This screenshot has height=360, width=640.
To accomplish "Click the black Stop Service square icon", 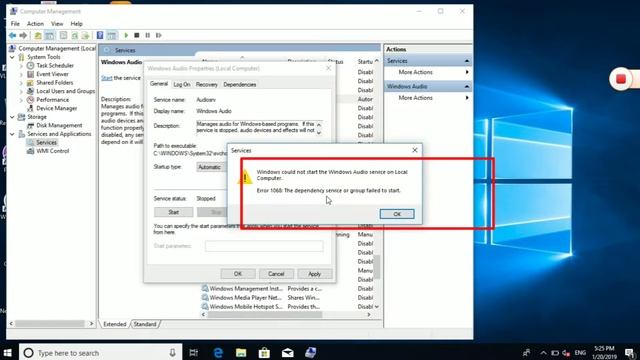I will click(137, 36).
